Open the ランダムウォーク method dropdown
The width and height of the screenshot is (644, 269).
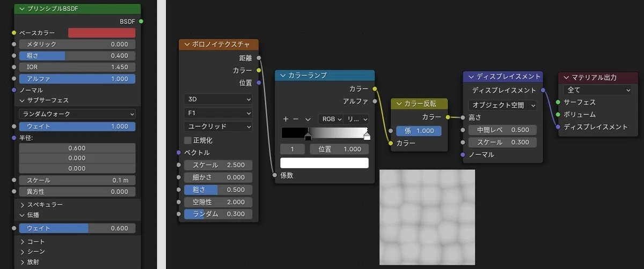[x=77, y=114]
